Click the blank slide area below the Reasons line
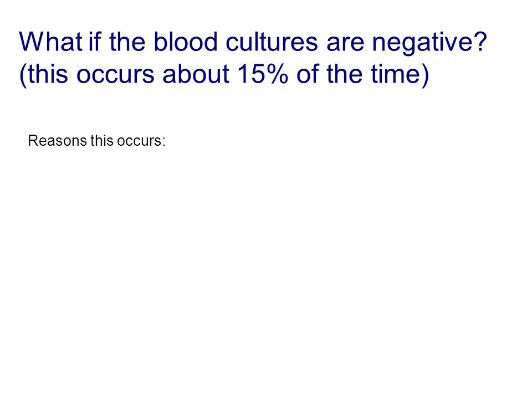 266,265
